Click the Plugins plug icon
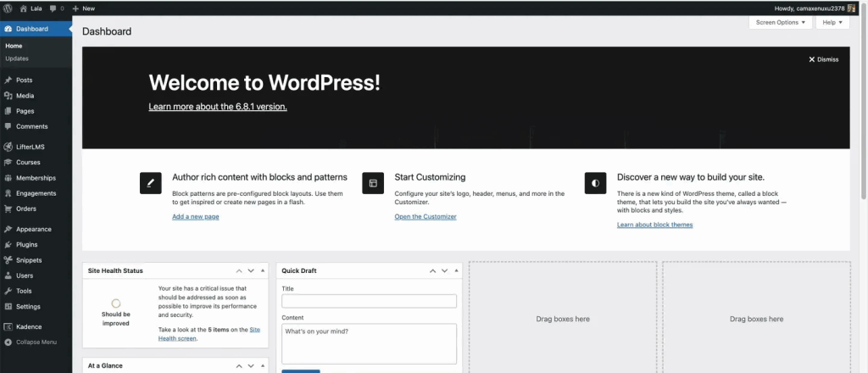Viewport: 868px width, 373px height. coord(8,245)
